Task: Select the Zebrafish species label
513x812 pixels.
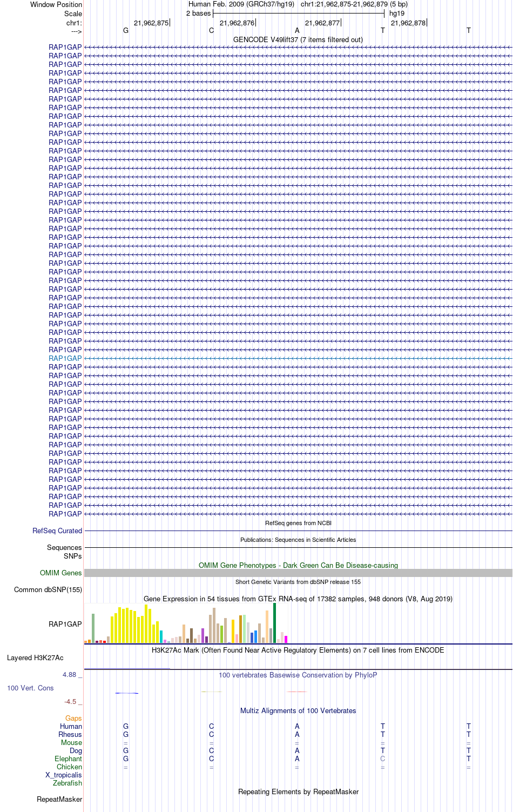Action: click(67, 783)
